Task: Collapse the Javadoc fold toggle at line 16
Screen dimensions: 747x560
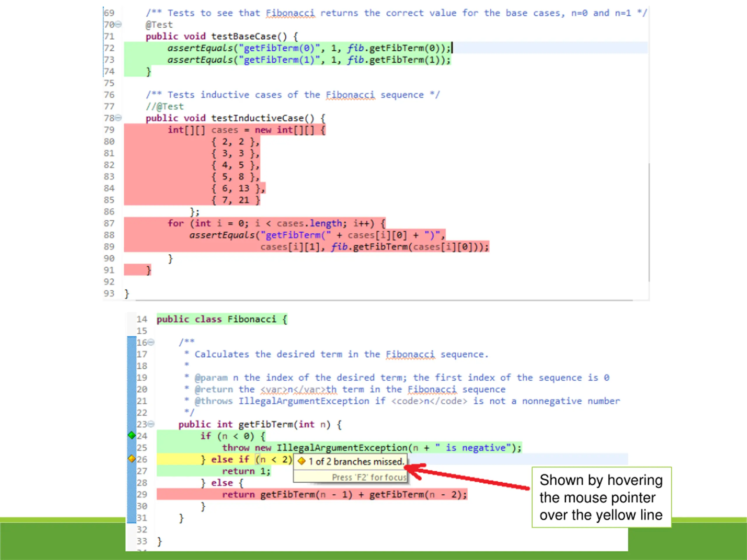Action: coord(151,342)
